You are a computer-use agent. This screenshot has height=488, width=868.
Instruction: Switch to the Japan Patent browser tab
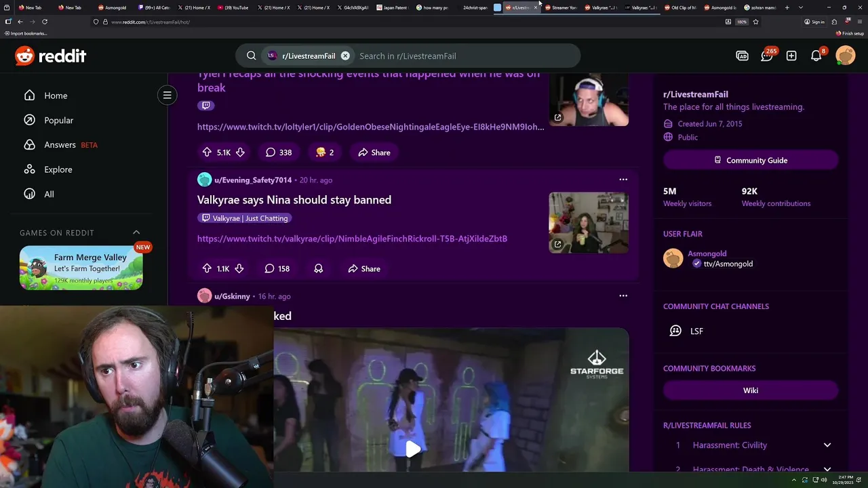click(x=392, y=7)
